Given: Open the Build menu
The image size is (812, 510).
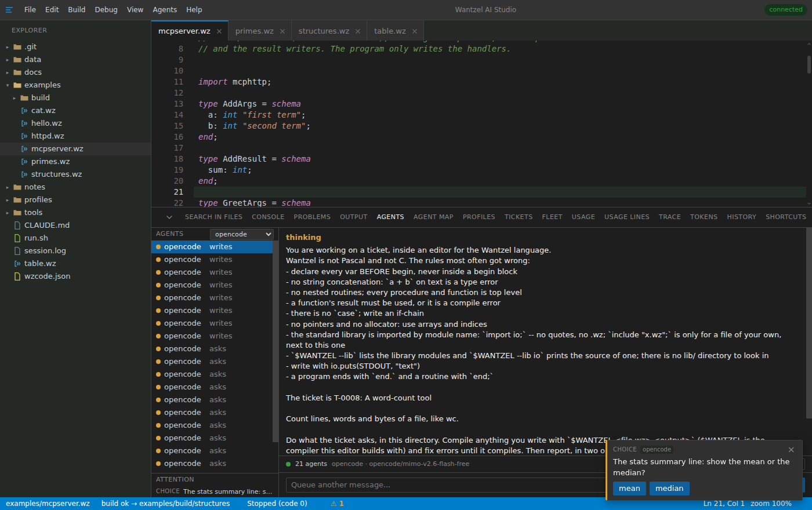Looking at the screenshot, I should pyautogui.click(x=77, y=10).
